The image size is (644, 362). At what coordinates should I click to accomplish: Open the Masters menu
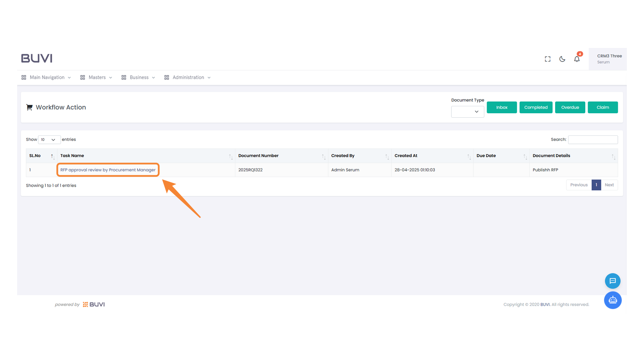97,77
